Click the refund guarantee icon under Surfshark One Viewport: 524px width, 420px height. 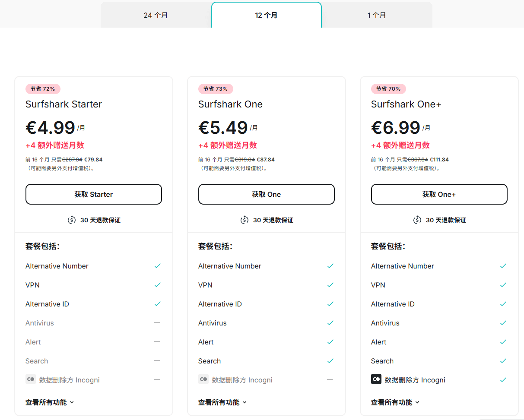point(245,220)
